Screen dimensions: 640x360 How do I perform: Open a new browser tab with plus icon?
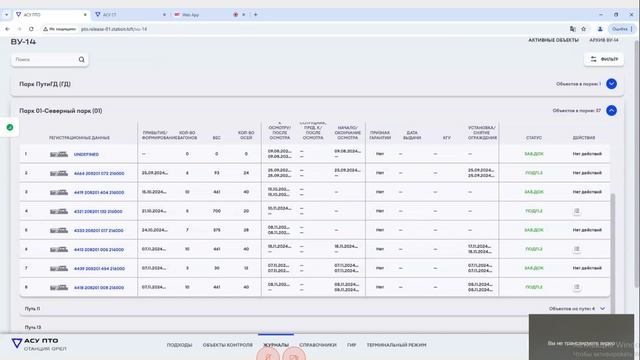pos(256,15)
